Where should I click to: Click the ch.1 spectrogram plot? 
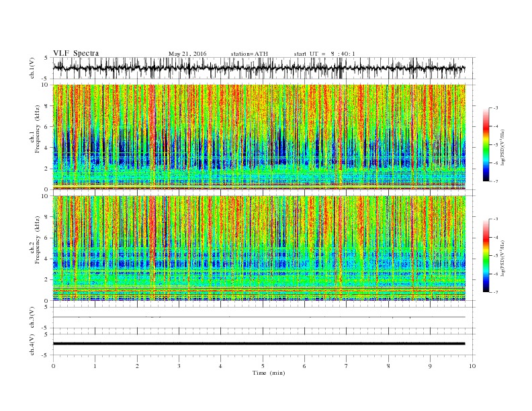pyautogui.click(x=259, y=137)
